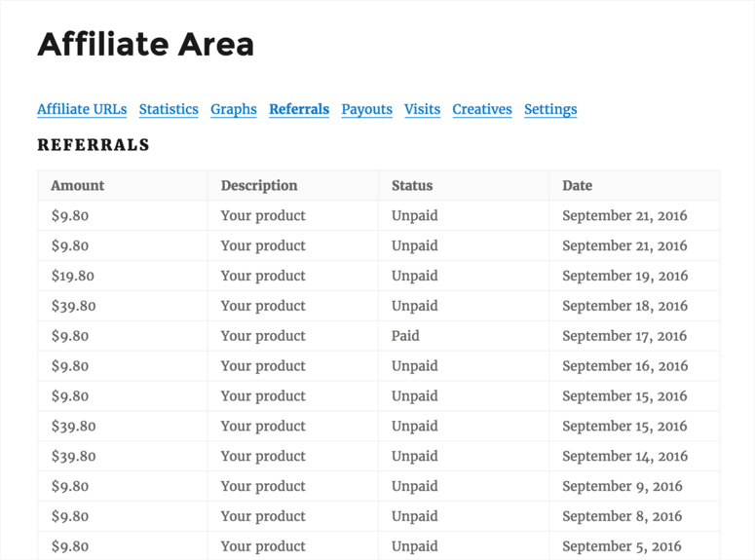Click the Description column header
755x560 pixels.
[259, 185]
